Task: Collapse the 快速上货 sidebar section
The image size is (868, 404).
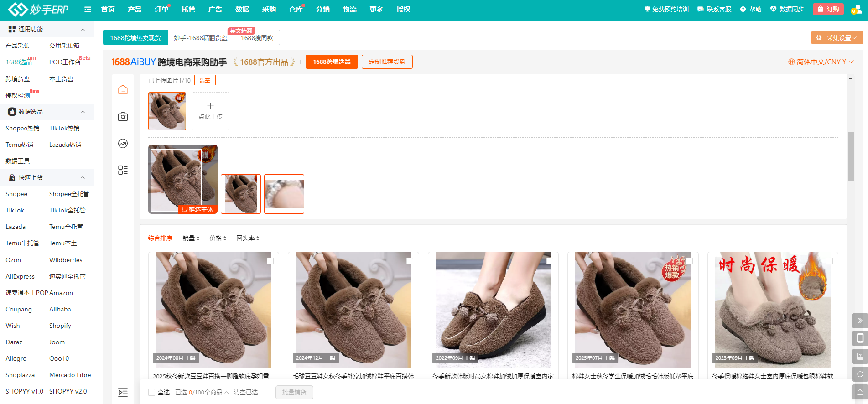Action: [83, 177]
